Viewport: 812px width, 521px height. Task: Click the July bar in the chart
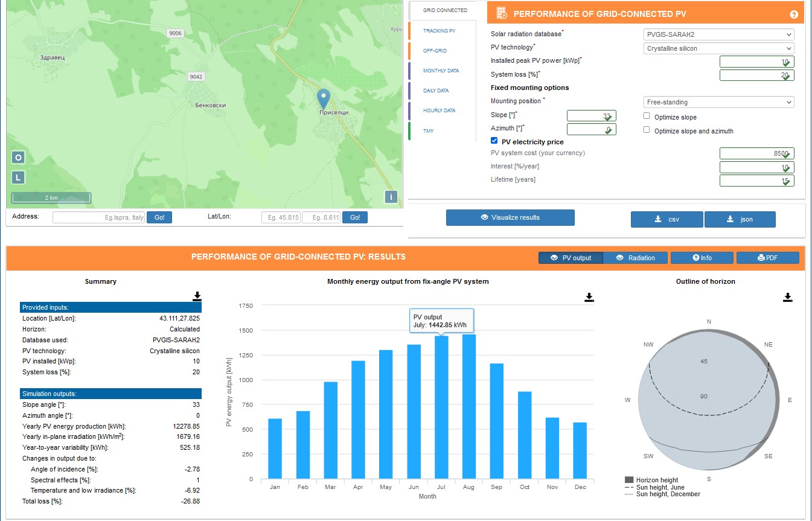point(441,407)
